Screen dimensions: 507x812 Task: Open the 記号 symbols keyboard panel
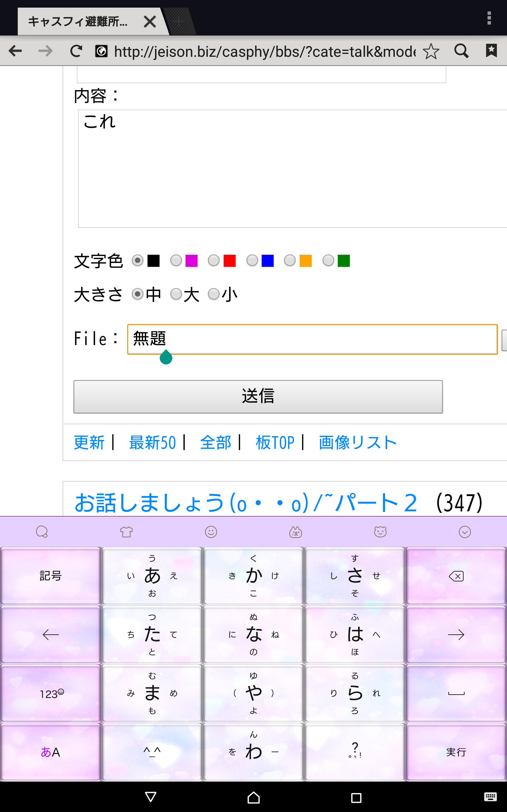51,576
